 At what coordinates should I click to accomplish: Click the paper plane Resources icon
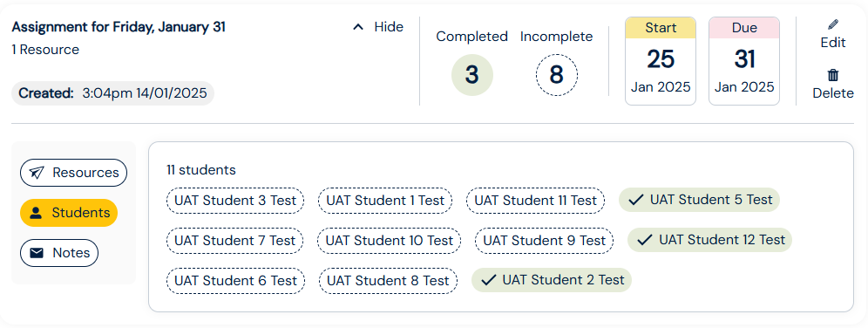[x=36, y=173]
